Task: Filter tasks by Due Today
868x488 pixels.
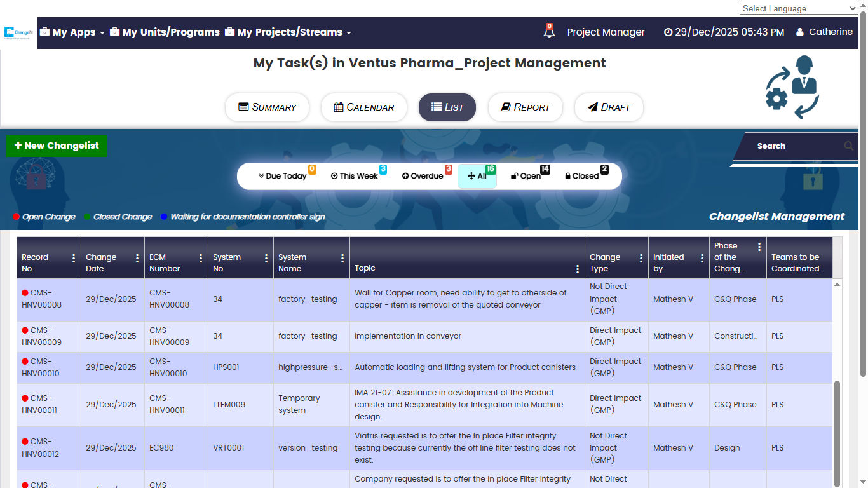Action: [283, 176]
